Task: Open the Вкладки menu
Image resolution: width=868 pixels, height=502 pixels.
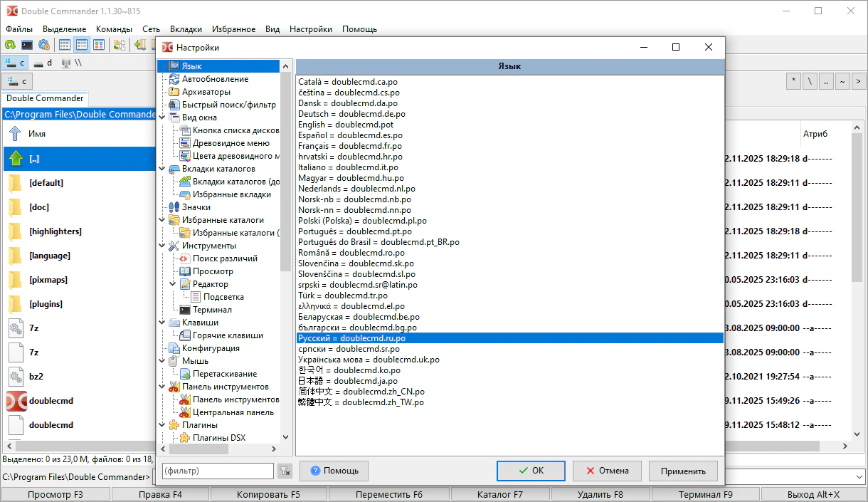Action: click(x=186, y=29)
